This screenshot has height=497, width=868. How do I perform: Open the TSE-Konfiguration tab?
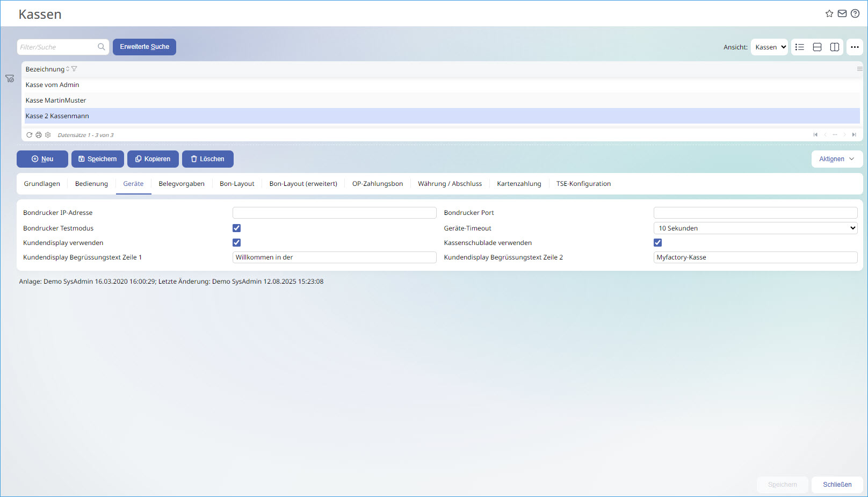583,184
